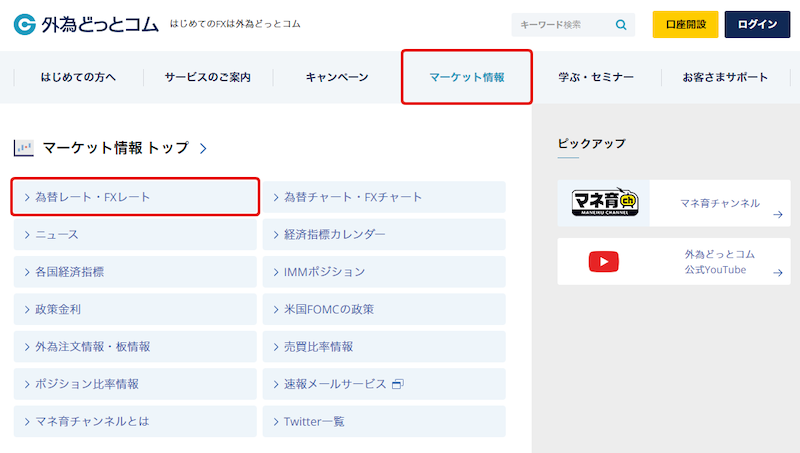Image resolution: width=800 pixels, height=453 pixels.
Task: Open the お客さまサポート menu
Action: tap(726, 77)
